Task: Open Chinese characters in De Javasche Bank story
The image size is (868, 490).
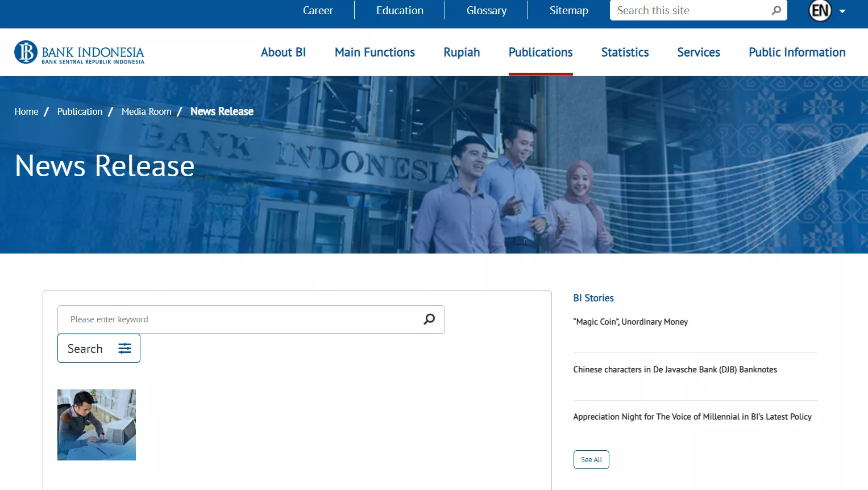Action: (675, 369)
